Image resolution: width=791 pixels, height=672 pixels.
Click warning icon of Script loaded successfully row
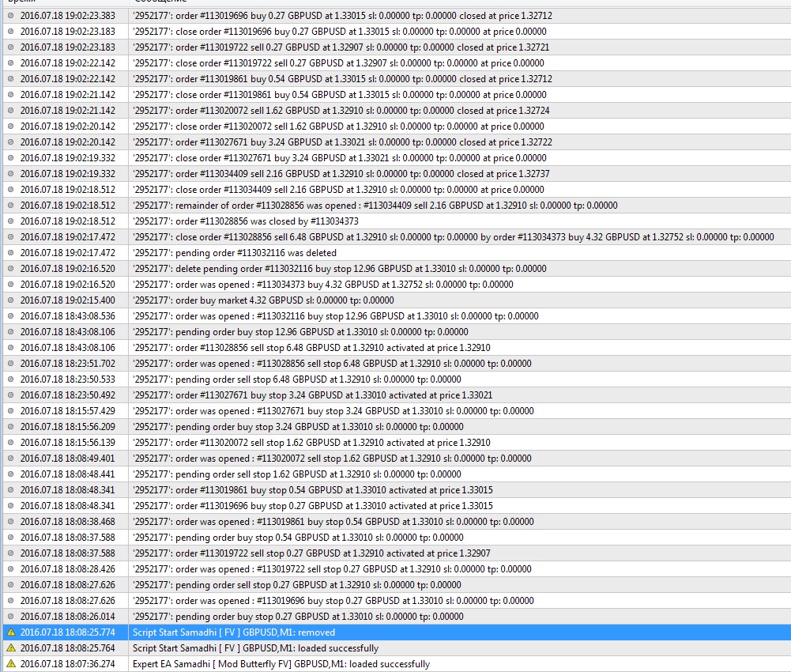point(10,647)
